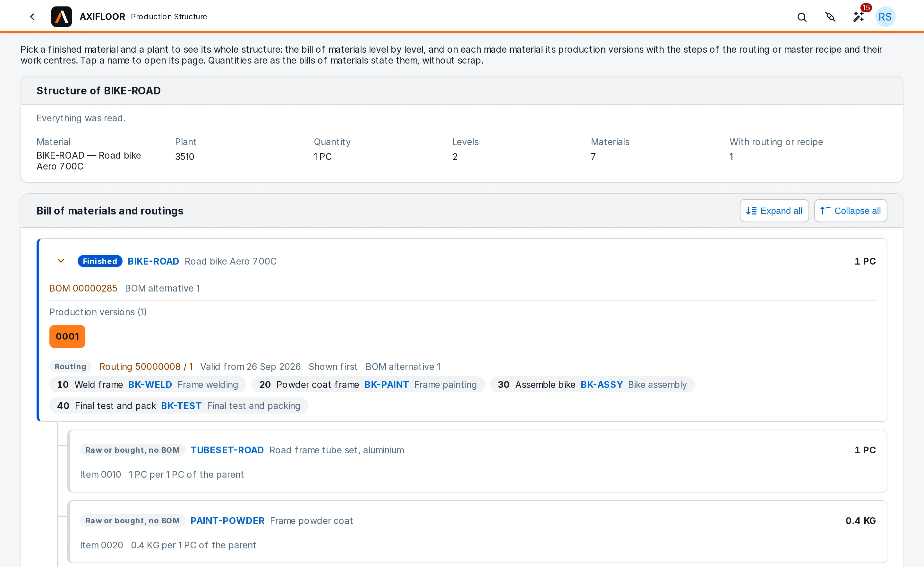Click the 'With routing or recipe' label

[776, 142]
